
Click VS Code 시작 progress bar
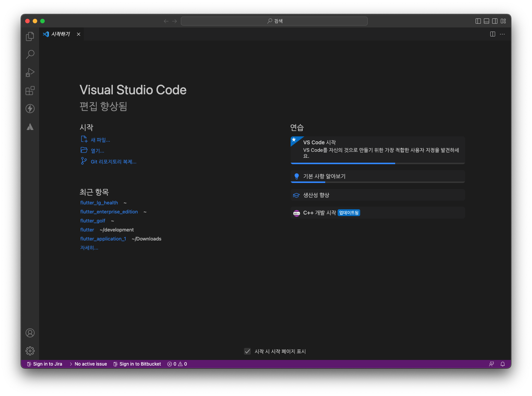point(378,163)
